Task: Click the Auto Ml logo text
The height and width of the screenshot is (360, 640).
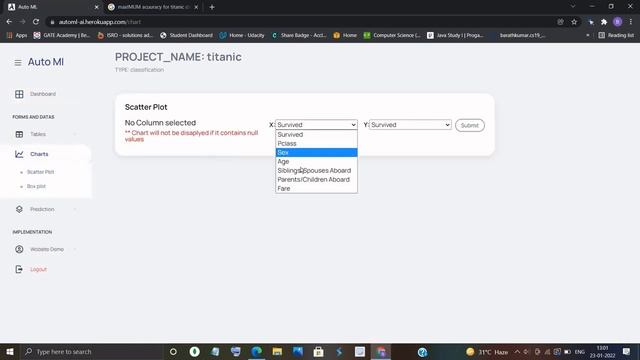Action: 46,62
